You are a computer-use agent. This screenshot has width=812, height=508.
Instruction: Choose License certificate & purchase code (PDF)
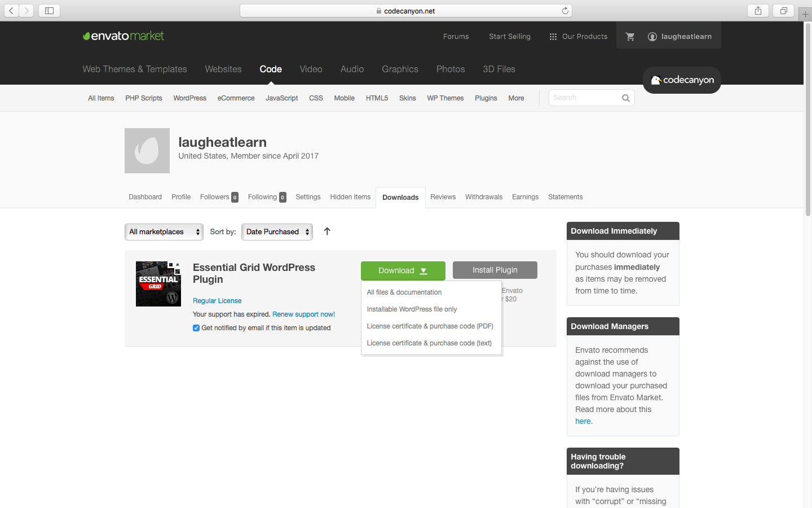pyautogui.click(x=430, y=326)
